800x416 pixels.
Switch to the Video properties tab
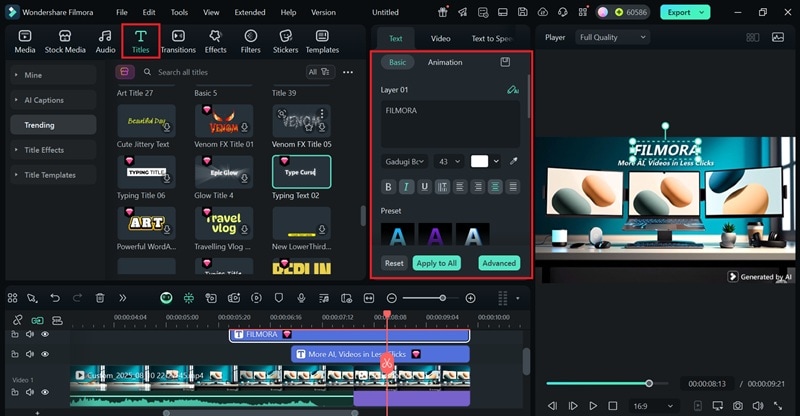(x=440, y=38)
